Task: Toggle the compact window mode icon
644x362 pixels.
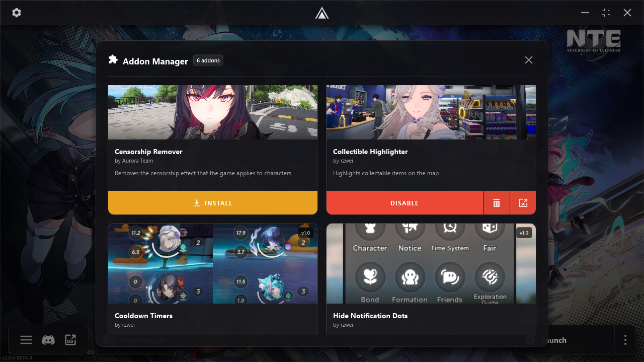Action: tap(606, 13)
